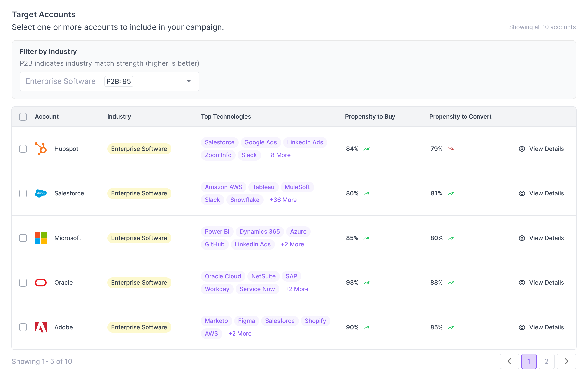Image resolution: width=588 pixels, height=381 pixels.
Task: Expand Hubspot's +8 More technologies
Action: (279, 155)
